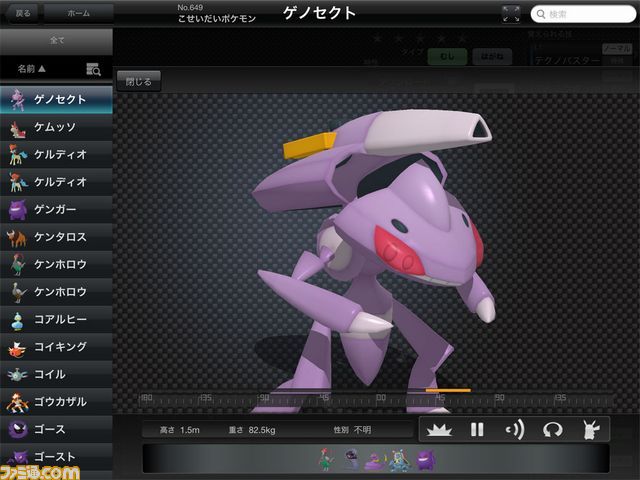Select ゲンガー in the Pokémon list
Screen dimensions: 640x480
pyautogui.click(x=56, y=209)
